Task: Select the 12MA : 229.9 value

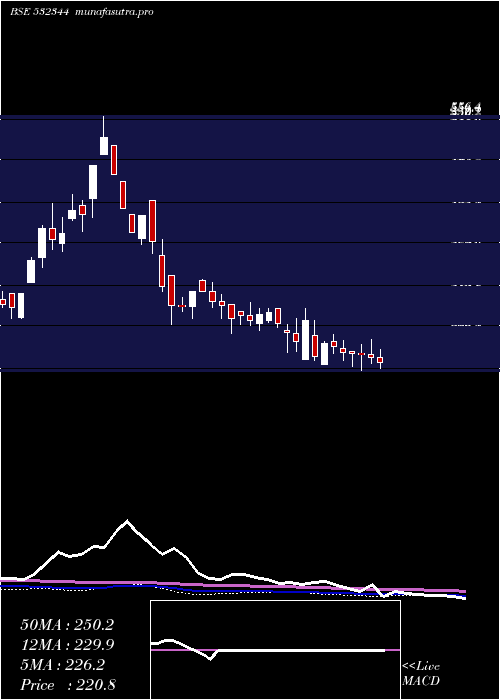Action: point(67,645)
